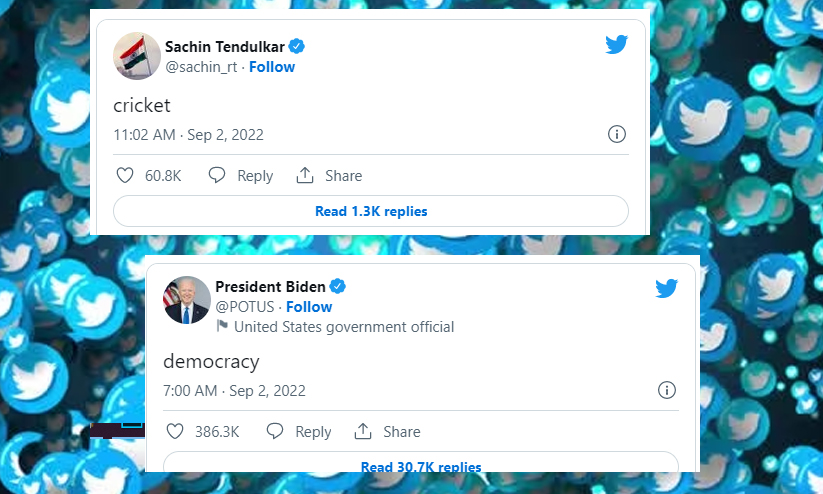Viewport: 823px width, 494px height.
Task: Open the info icon on the cricket tweet
Action: coord(617,134)
